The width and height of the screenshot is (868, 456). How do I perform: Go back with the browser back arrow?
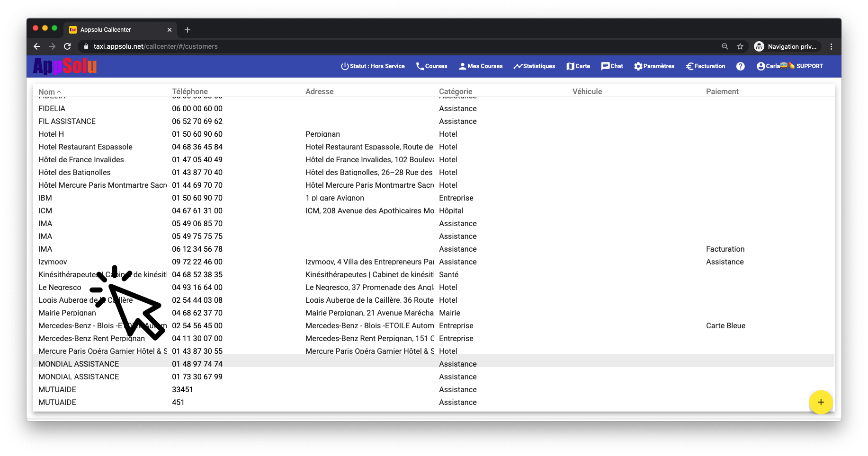point(37,46)
